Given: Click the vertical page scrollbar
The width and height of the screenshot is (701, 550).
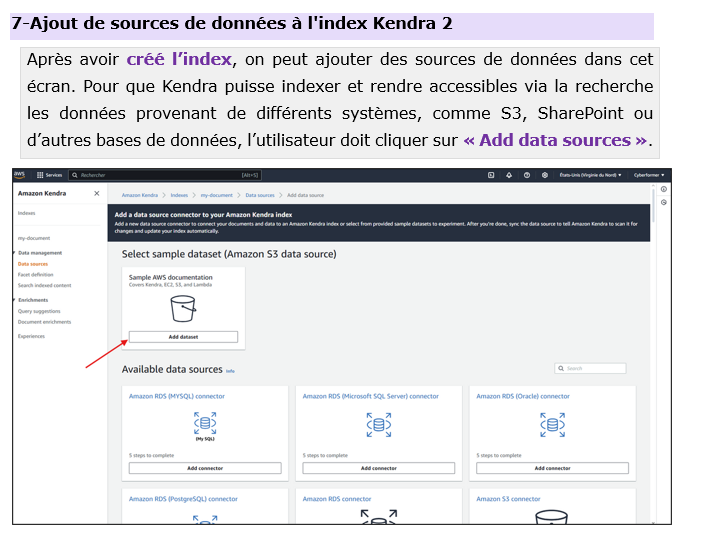Looking at the screenshot, I should pyautogui.click(x=653, y=206).
